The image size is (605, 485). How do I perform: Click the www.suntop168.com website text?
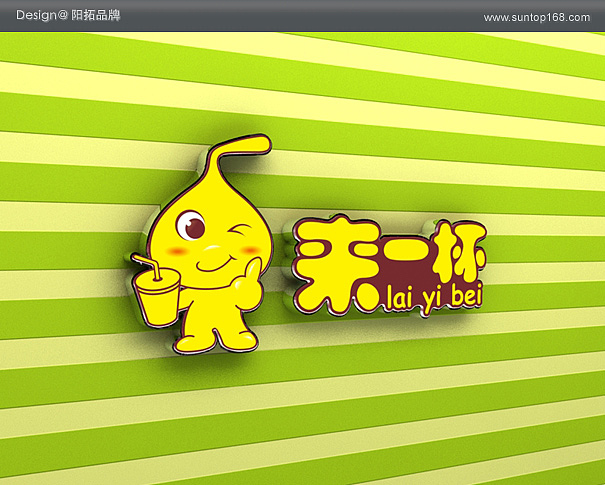537,17
